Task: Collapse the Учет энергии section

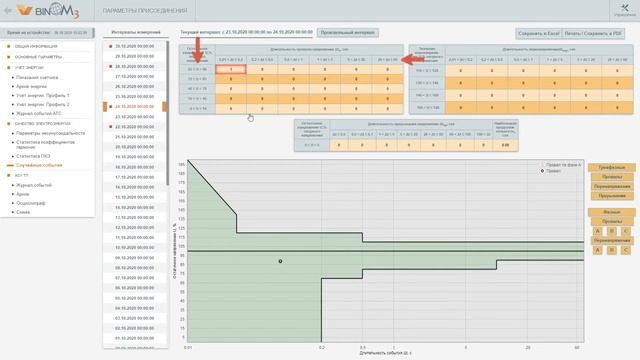Action: (x=29, y=68)
